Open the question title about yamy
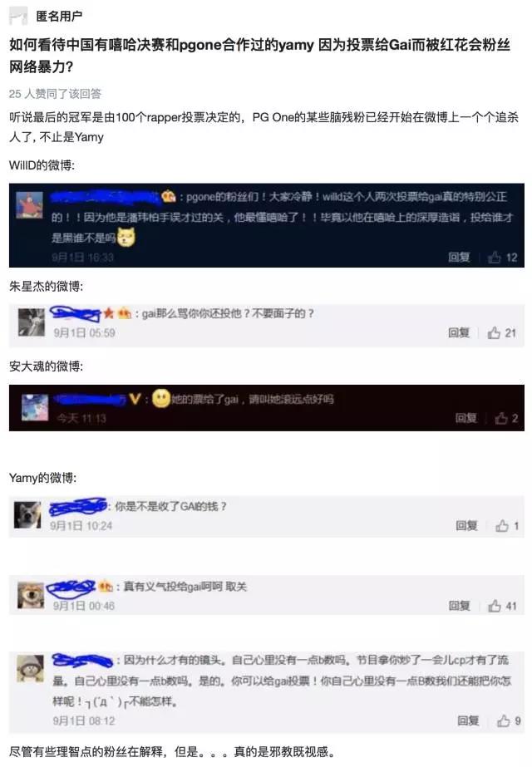The width and height of the screenshot is (532, 767). point(260,56)
